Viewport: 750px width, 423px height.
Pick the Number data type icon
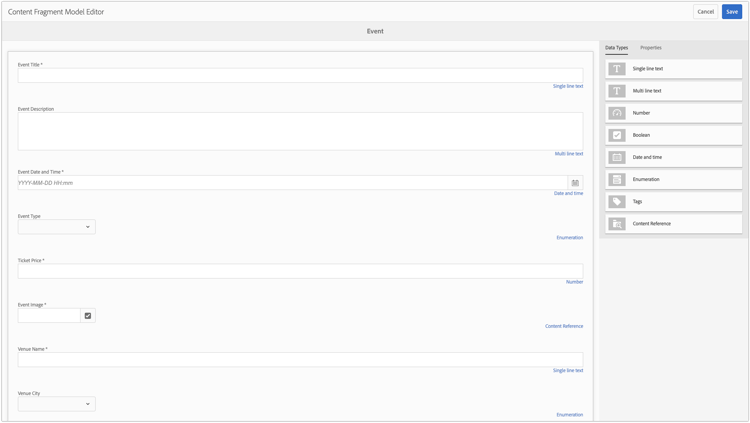(x=617, y=113)
